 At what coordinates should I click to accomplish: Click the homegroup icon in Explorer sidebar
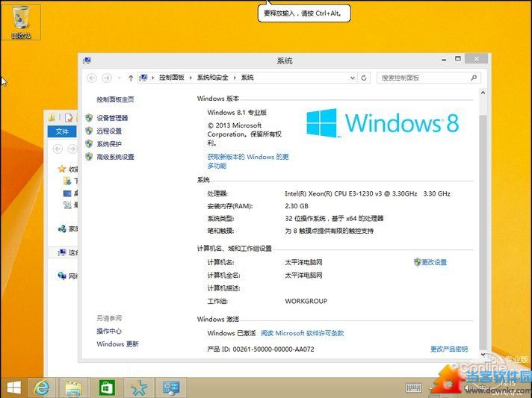click(62, 228)
